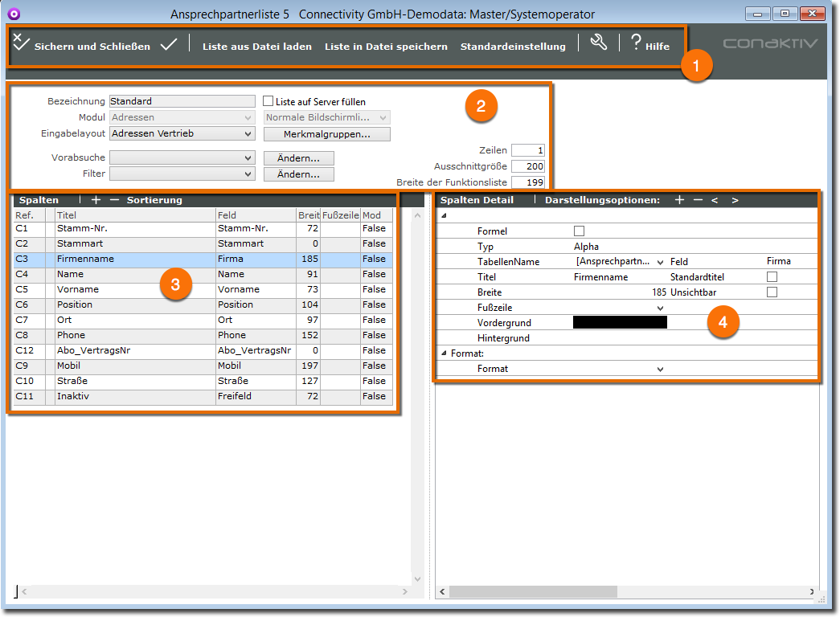Add a column with Spalten plus icon

coord(96,200)
